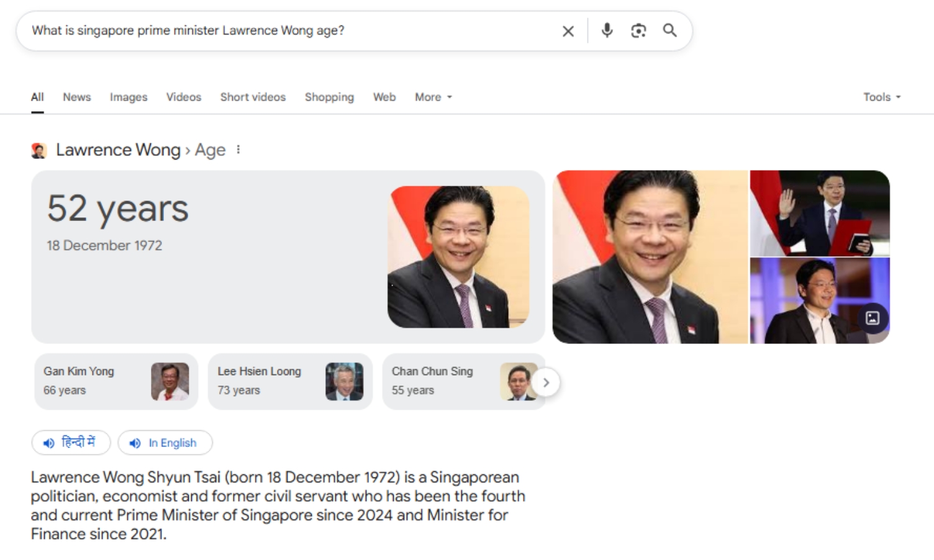Click the 18 December 1972 birthdate text

tap(104, 245)
